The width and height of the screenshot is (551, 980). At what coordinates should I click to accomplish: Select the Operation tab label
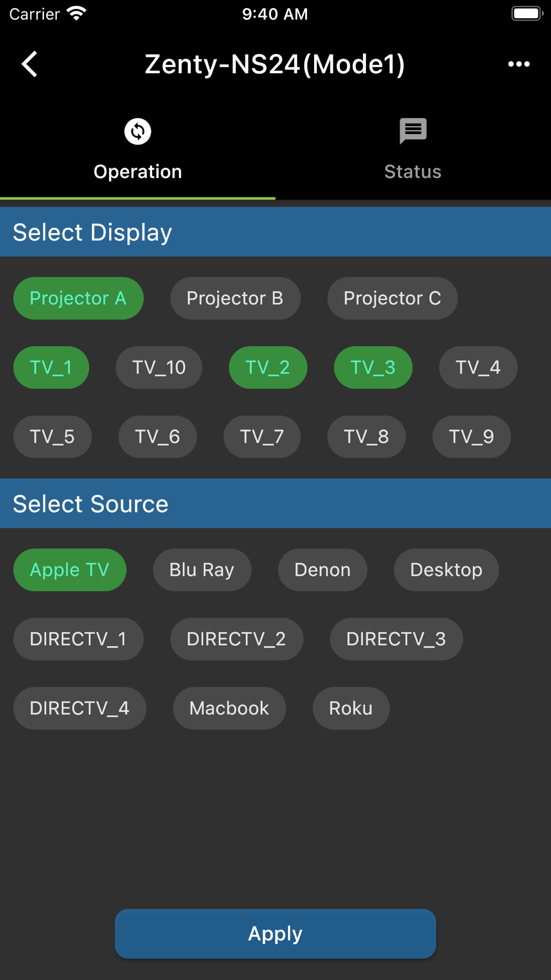[138, 171]
